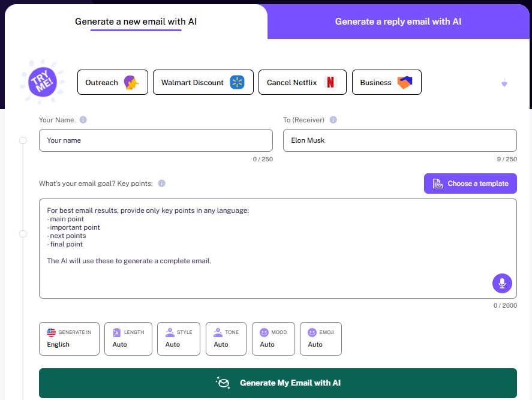Expand more examples with the down arrow
The width and height of the screenshot is (532, 400).
pyautogui.click(x=504, y=83)
